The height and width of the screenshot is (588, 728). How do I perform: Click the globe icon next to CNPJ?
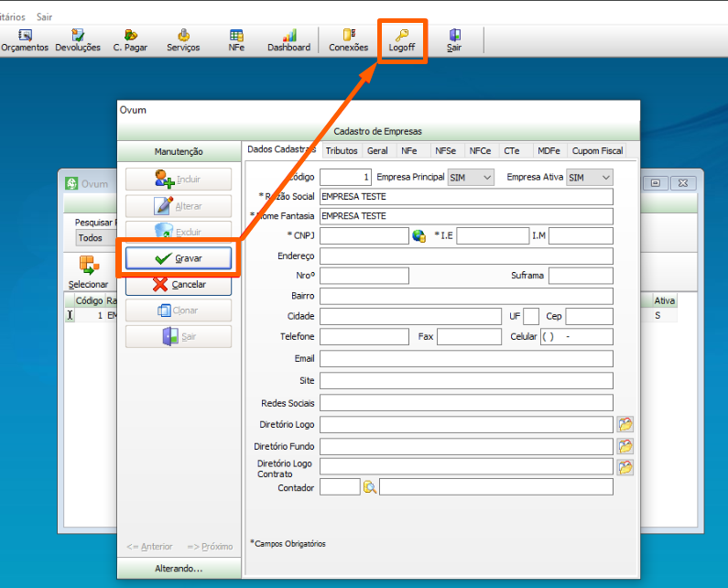pyautogui.click(x=419, y=236)
